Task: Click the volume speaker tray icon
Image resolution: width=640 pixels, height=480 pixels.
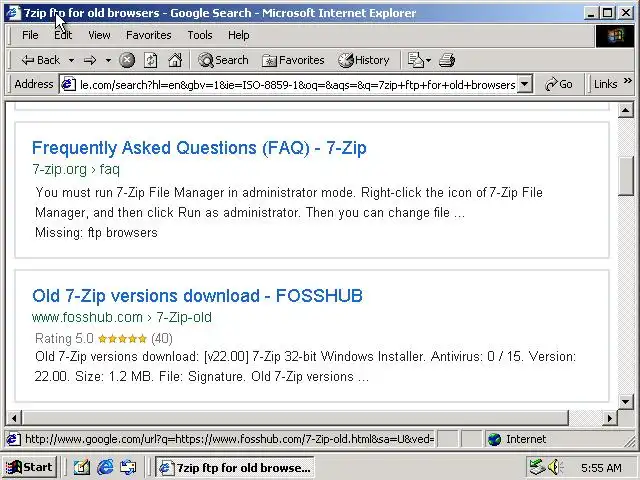Action: coord(556,467)
